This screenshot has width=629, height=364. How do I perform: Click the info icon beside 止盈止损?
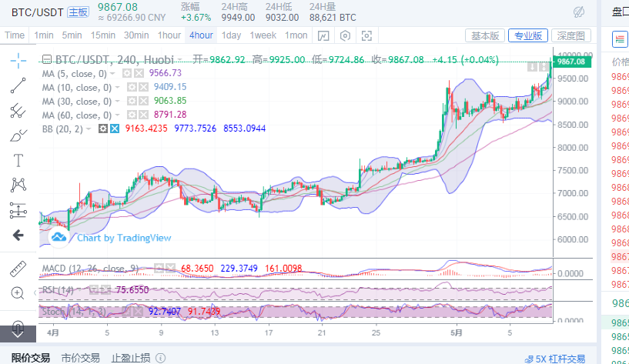tap(160, 358)
